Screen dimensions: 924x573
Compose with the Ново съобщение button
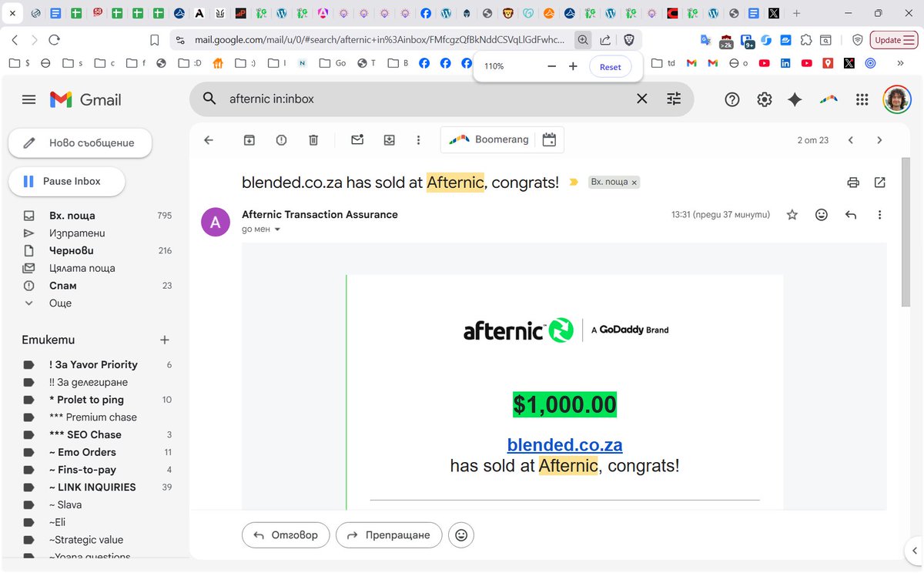80,142
